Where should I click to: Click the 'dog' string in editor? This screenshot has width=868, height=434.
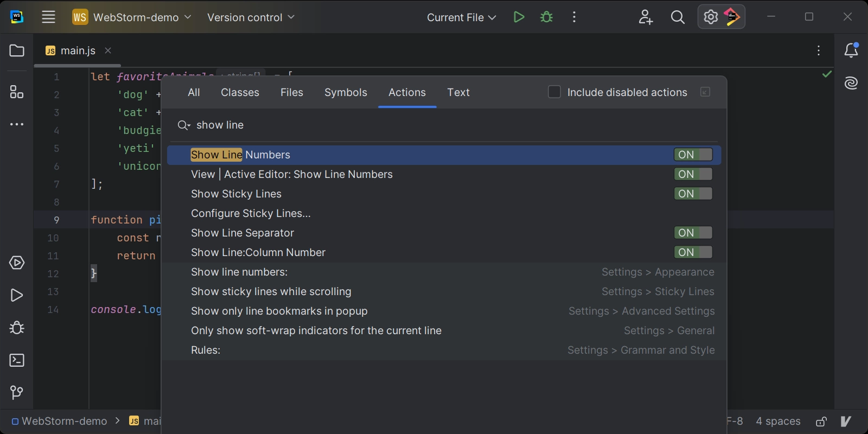coord(133,94)
